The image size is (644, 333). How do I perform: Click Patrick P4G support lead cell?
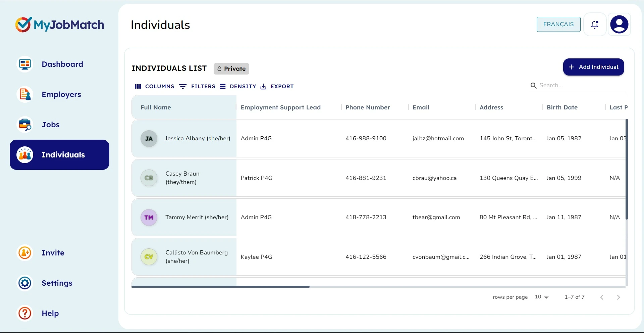257,178
